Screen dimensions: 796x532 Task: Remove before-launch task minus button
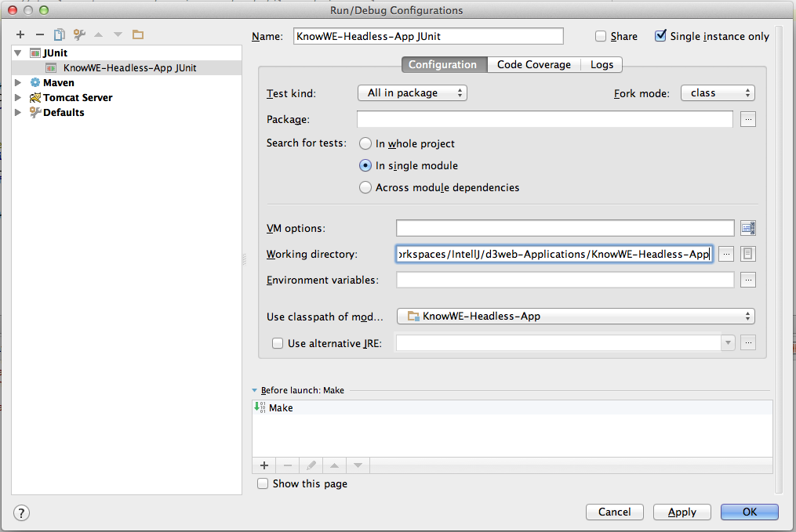coord(287,465)
